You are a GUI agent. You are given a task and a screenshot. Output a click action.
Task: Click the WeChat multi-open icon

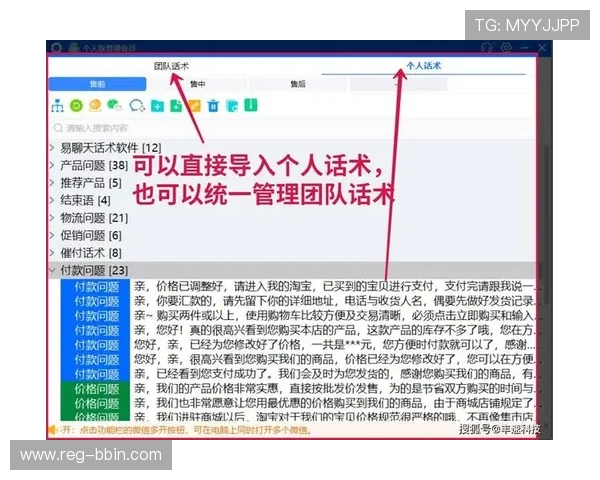(114, 105)
